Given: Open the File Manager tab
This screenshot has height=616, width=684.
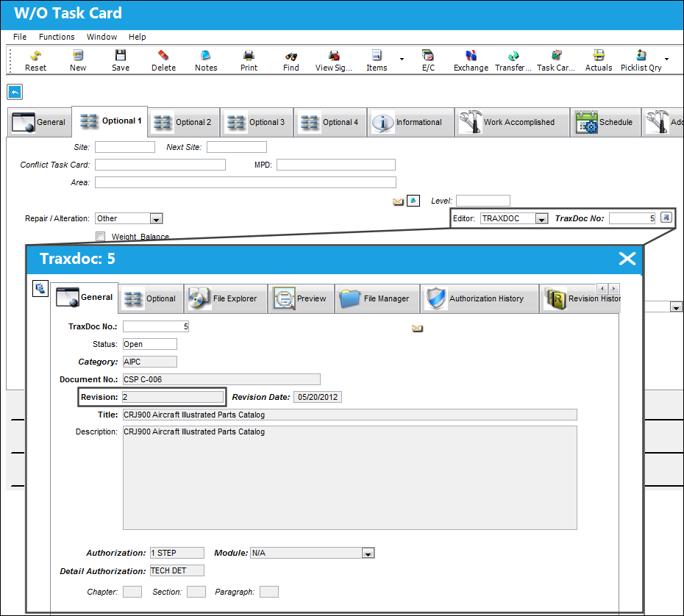Looking at the screenshot, I should [x=377, y=298].
